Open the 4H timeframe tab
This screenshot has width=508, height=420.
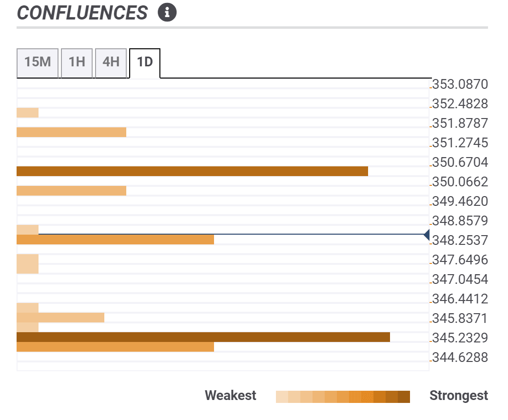pyautogui.click(x=111, y=62)
